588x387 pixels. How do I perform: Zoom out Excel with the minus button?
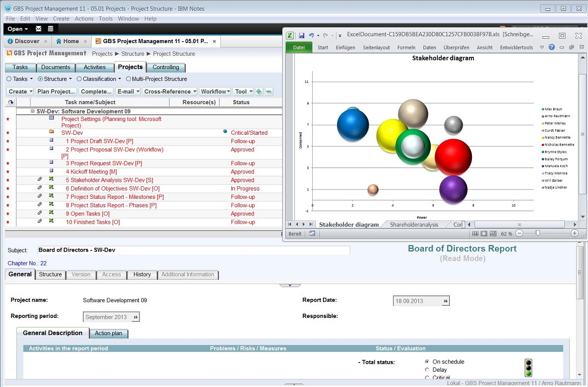(x=519, y=234)
